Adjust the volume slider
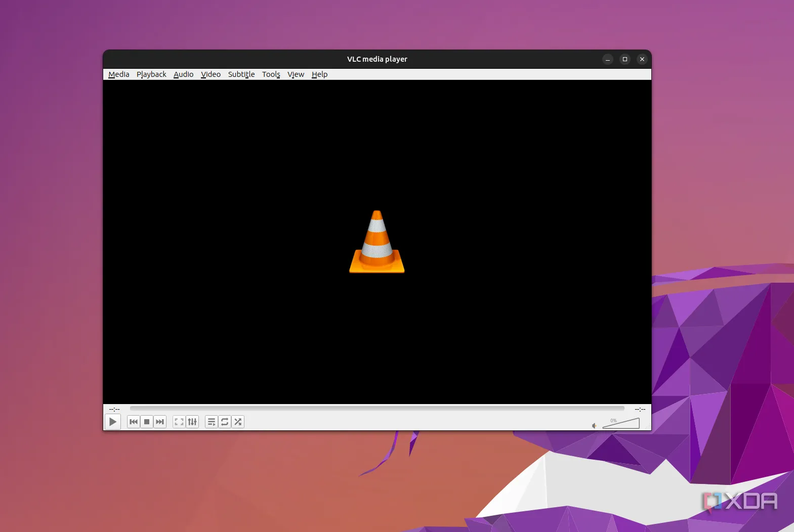The height and width of the screenshot is (532, 794). [x=621, y=424]
